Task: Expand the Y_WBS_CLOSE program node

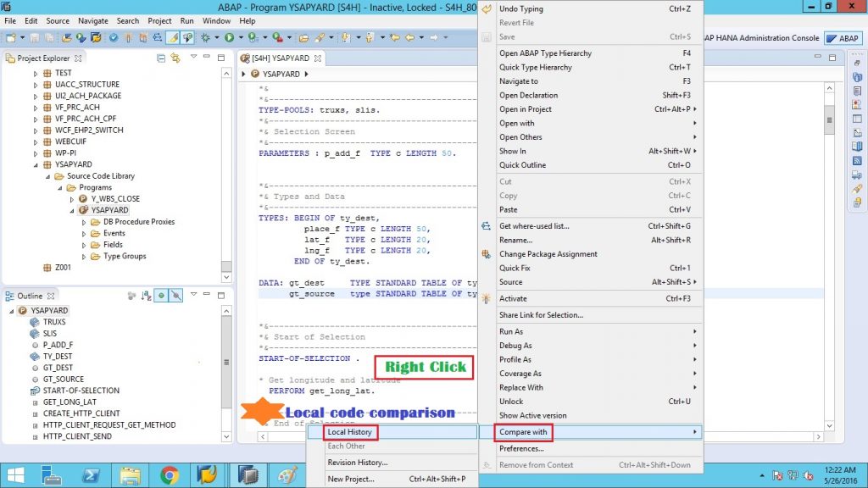Action: coord(71,198)
